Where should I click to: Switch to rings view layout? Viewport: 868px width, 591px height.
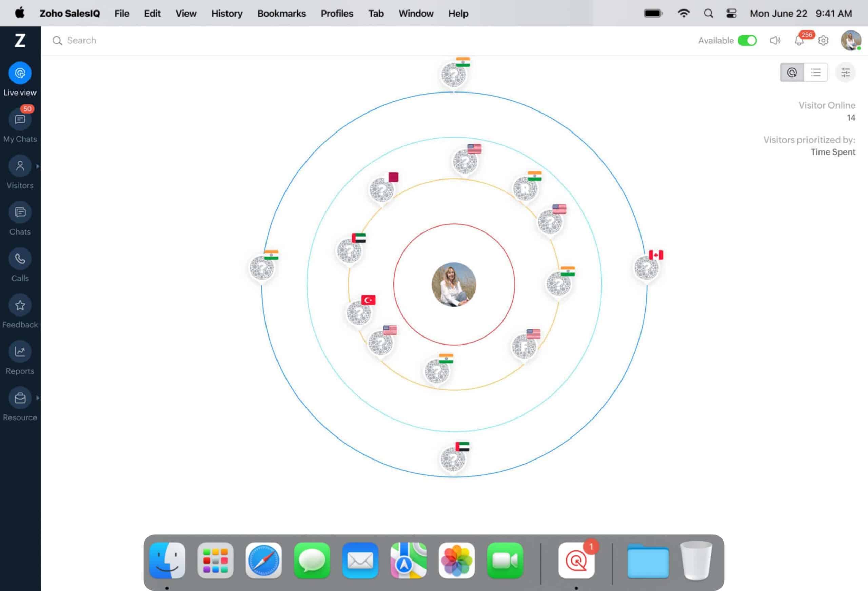[792, 73]
